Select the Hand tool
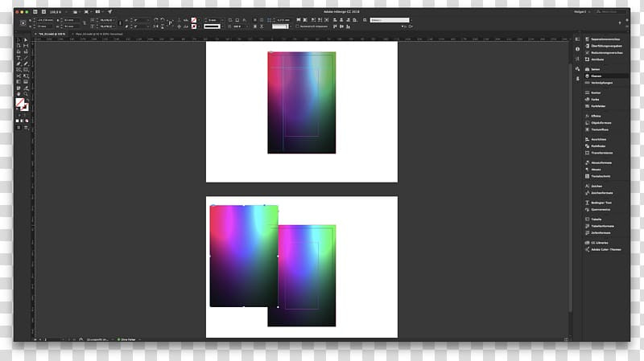The width and height of the screenshot is (644, 361). [x=19, y=94]
